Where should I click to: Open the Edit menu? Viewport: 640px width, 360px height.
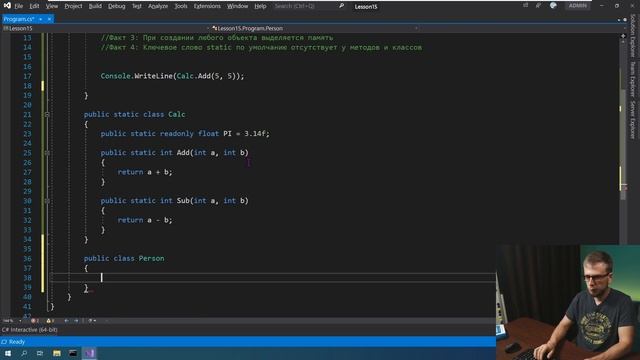(x=34, y=6)
